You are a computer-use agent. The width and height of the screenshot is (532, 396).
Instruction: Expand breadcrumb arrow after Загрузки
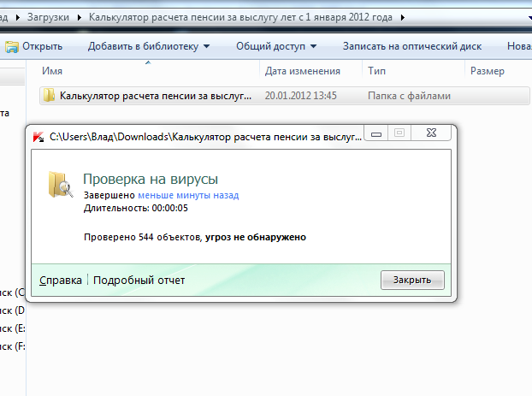[x=81, y=16]
